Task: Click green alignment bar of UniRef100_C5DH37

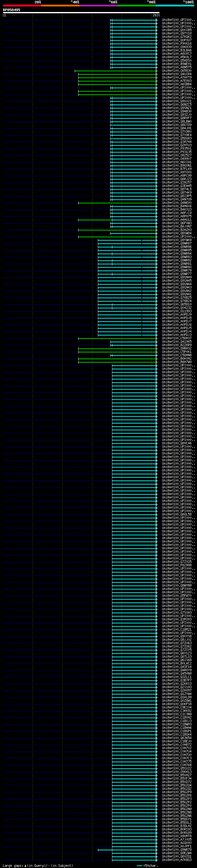Action: point(118,338)
